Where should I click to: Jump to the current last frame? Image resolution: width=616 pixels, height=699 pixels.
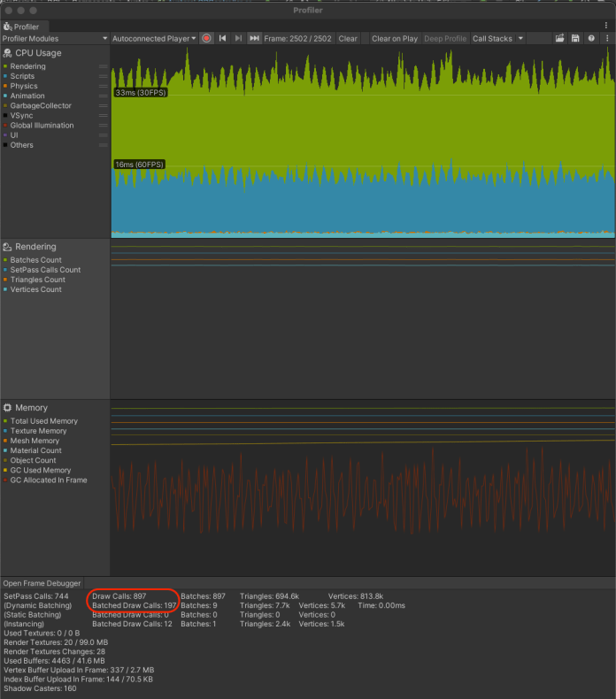point(254,39)
